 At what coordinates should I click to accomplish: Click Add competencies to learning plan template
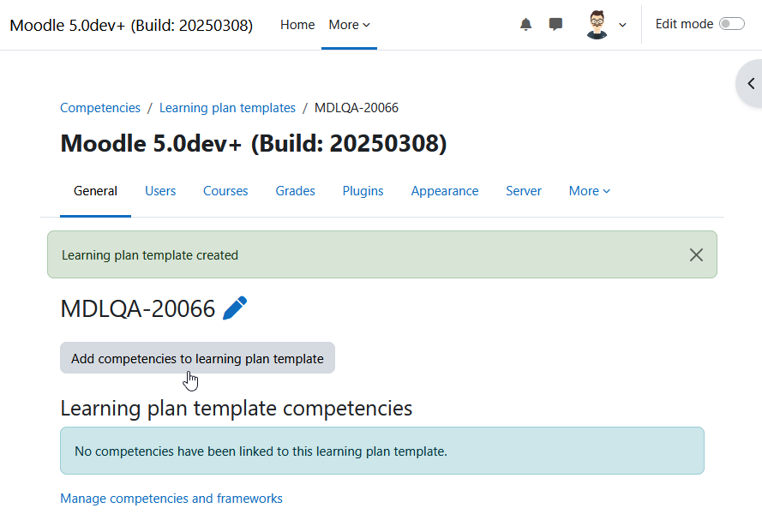coord(197,358)
